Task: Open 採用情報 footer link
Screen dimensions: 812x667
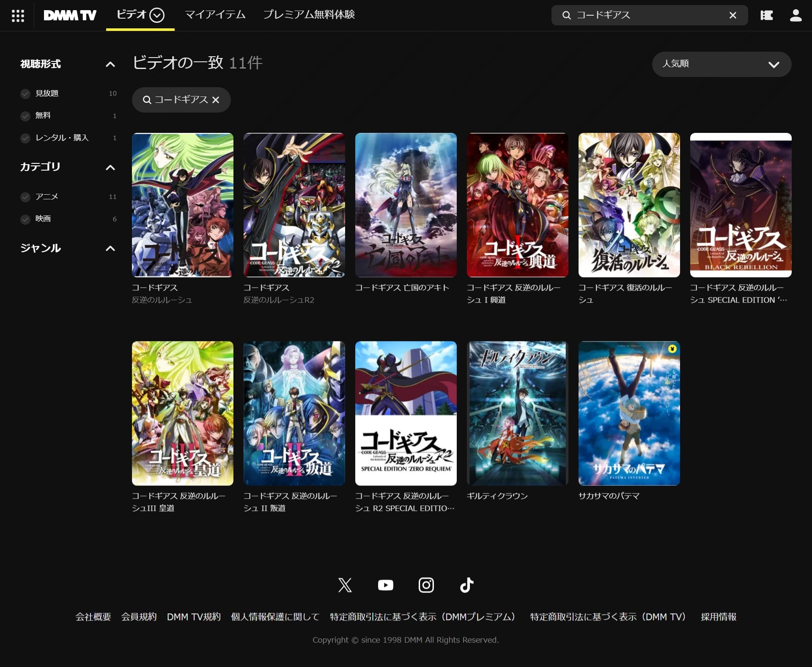Action: (x=719, y=617)
